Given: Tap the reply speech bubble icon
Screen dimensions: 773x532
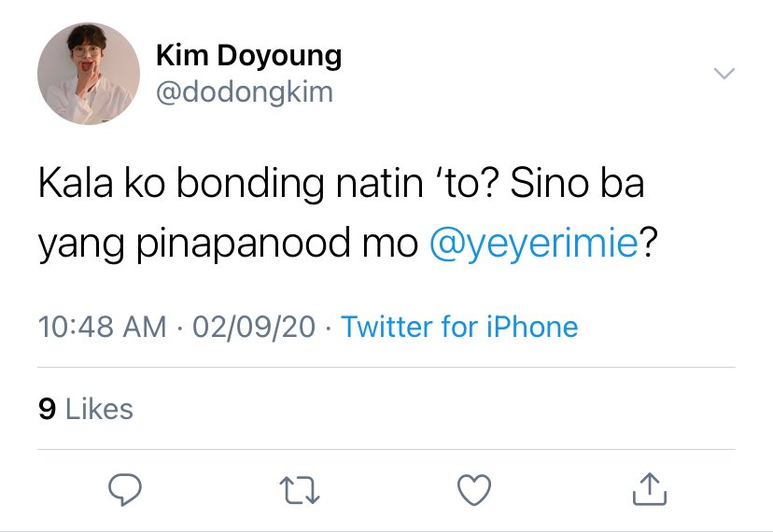Looking at the screenshot, I should [x=125, y=489].
